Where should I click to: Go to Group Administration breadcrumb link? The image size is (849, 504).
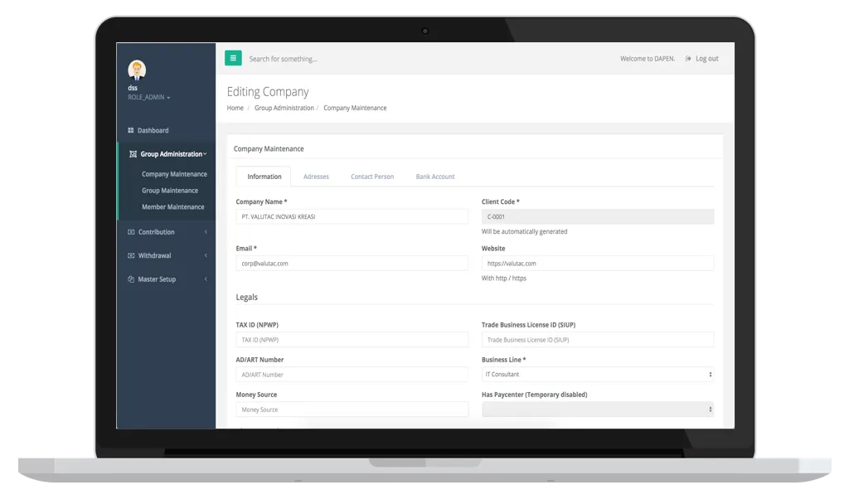(284, 109)
